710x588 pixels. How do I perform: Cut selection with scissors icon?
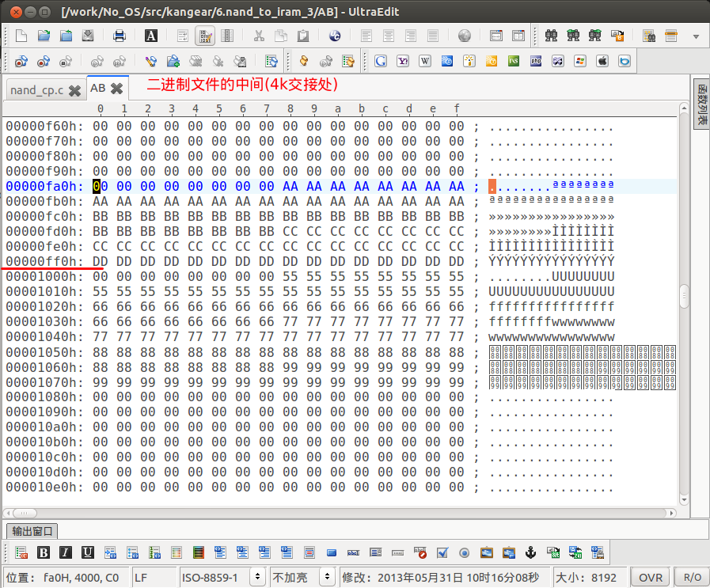[x=259, y=36]
